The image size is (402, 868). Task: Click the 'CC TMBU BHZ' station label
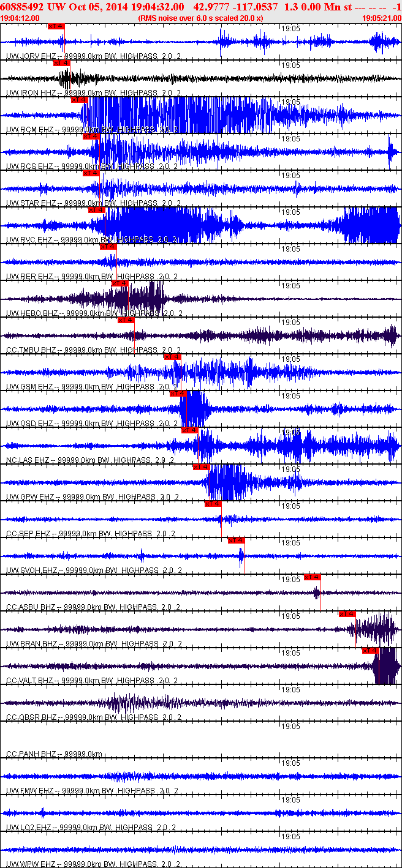[31, 350]
